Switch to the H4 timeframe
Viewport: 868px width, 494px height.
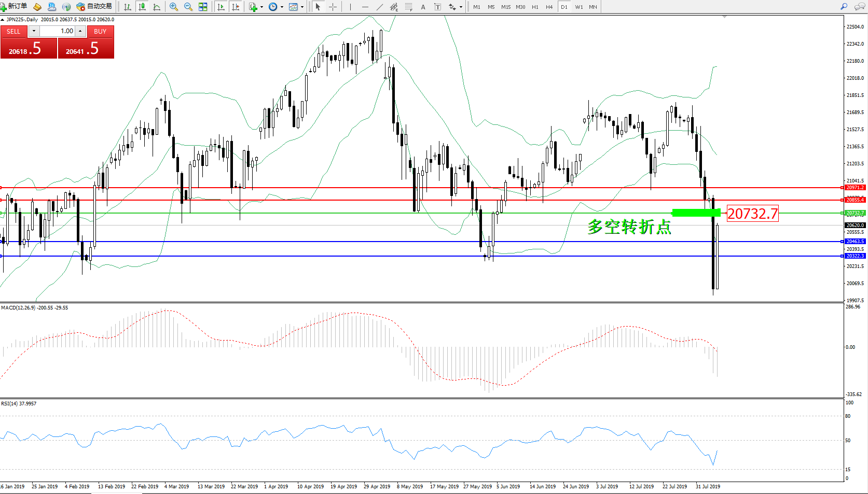[549, 7]
